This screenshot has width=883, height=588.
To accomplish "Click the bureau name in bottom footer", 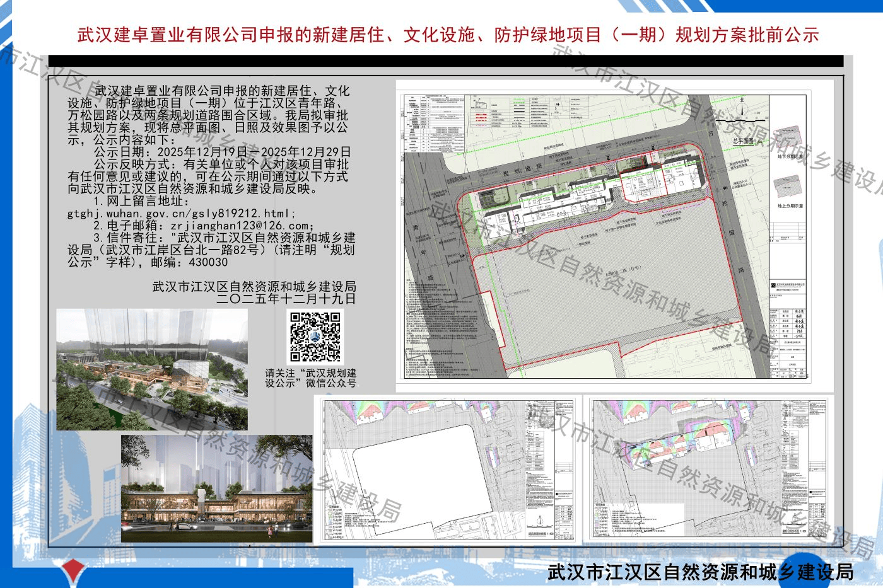I will pyautogui.click(x=700, y=572).
